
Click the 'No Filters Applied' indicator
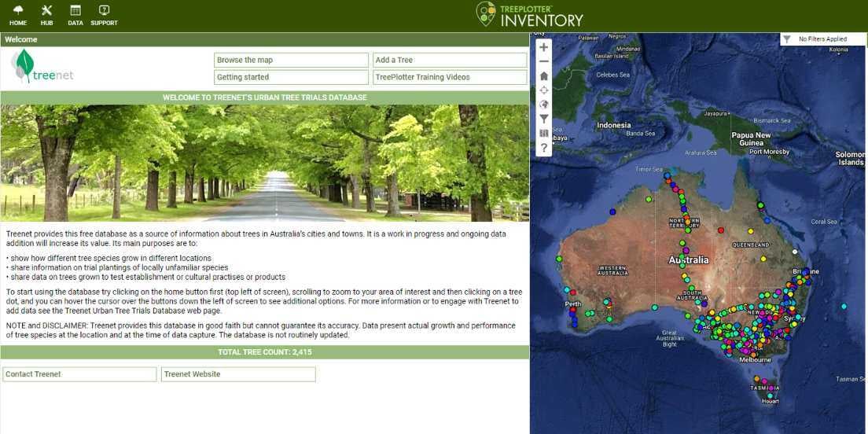click(x=822, y=39)
